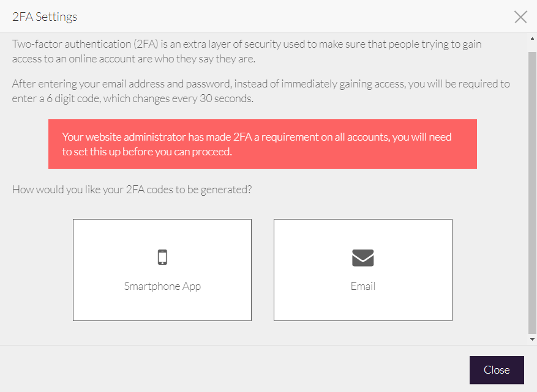Click the smartphone icon
Viewport: 537px width, 392px height.
[162, 257]
